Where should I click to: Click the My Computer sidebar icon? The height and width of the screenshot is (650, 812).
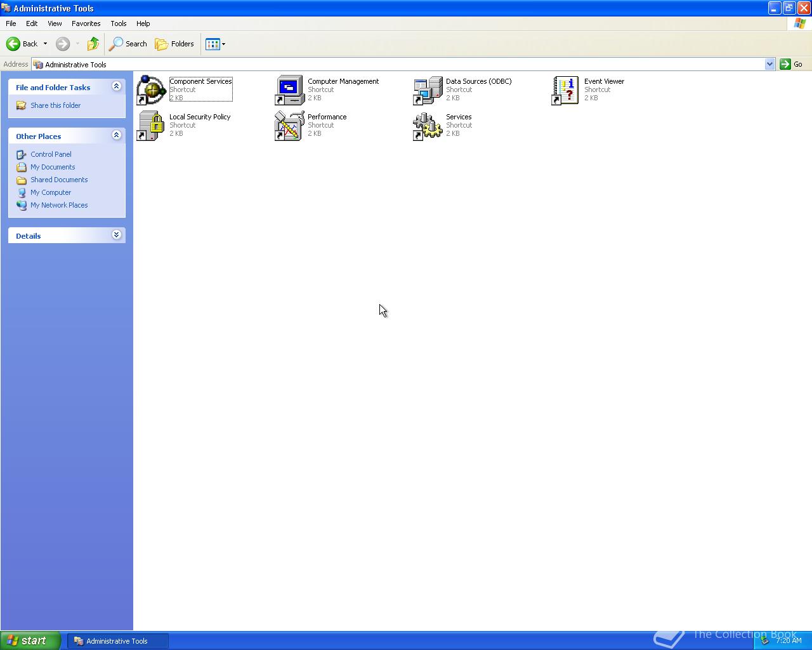pos(22,192)
